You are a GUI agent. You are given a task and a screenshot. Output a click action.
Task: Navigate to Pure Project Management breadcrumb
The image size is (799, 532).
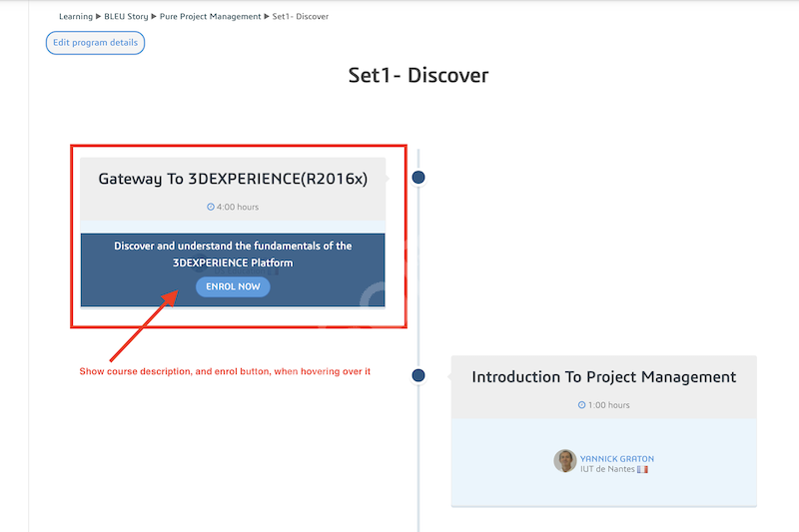tap(210, 16)
